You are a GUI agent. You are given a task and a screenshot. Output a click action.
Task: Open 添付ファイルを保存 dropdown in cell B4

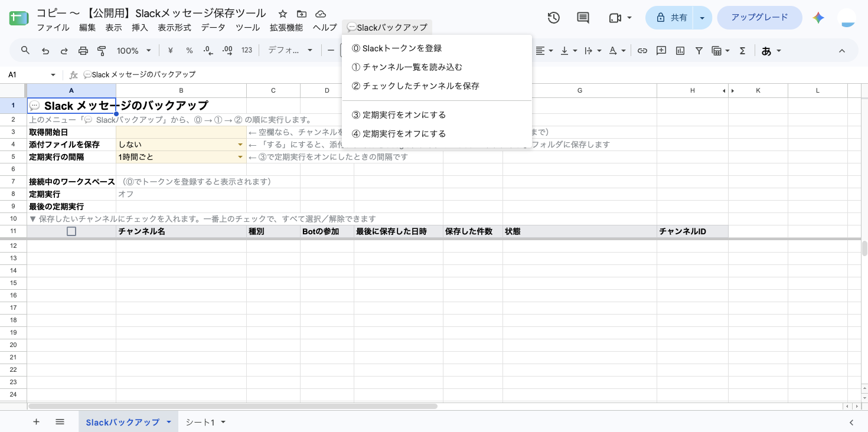[x=240, y=145]
